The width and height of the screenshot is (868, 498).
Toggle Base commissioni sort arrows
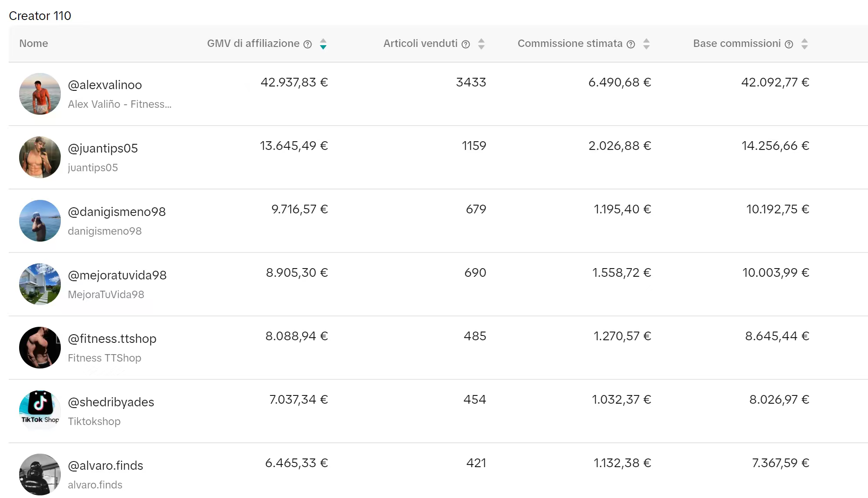pos(805,44)
